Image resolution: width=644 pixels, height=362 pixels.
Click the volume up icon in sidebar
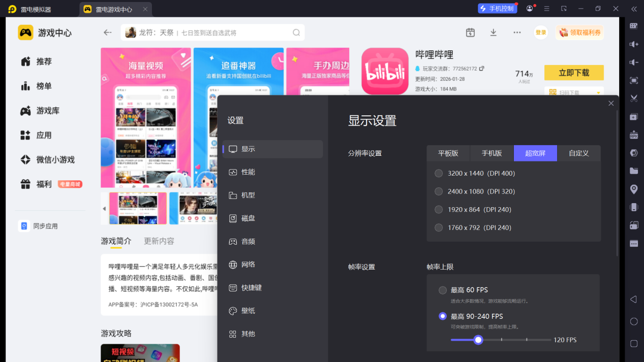pos(634,44)
